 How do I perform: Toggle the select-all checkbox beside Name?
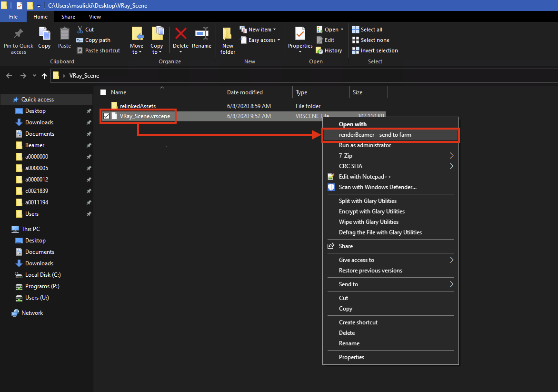tap(103, 92)
